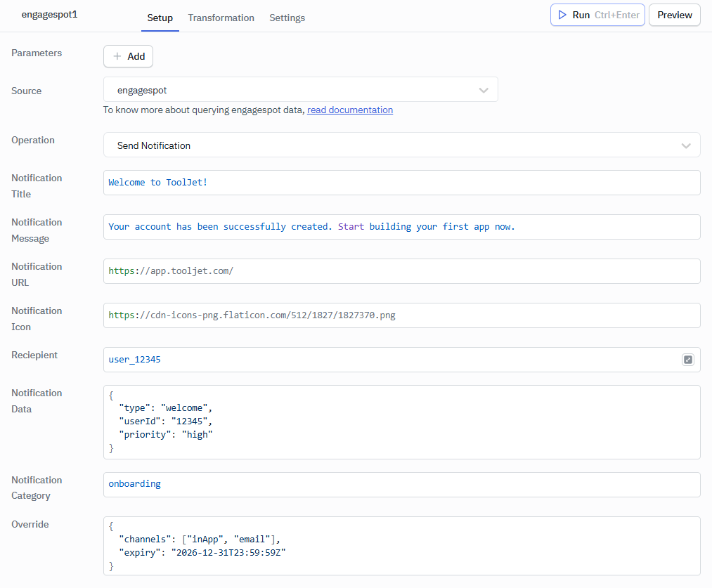Click the chevron arrow in Source dropdown
The height and width of the screenshot is (588, 712).
484,90
